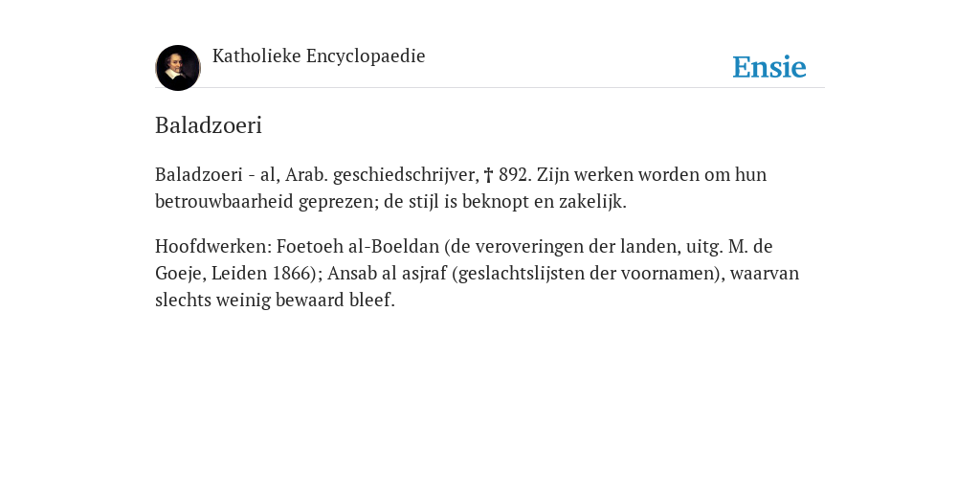
Task: Click the dagger symbol before 892
Action: pos(489,175)
